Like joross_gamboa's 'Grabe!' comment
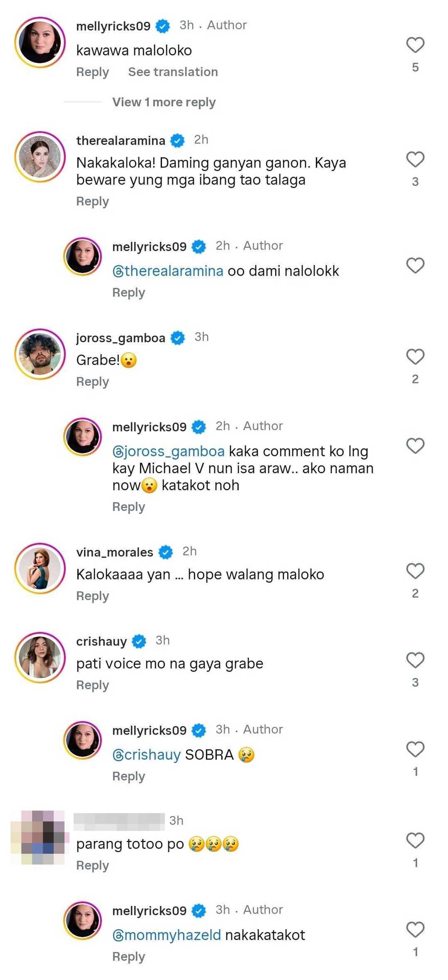 click(x=415, y=357)
